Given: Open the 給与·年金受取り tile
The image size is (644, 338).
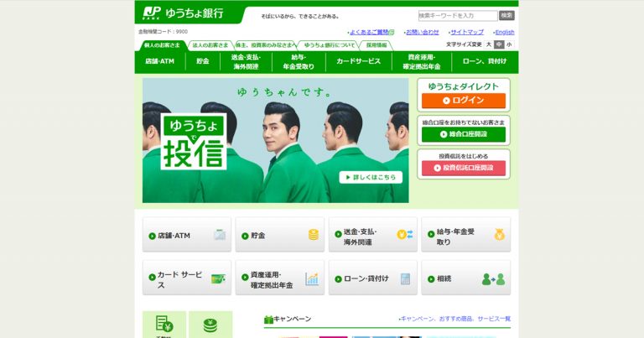Looking at the screenshot, I should [x=465, y=235].
